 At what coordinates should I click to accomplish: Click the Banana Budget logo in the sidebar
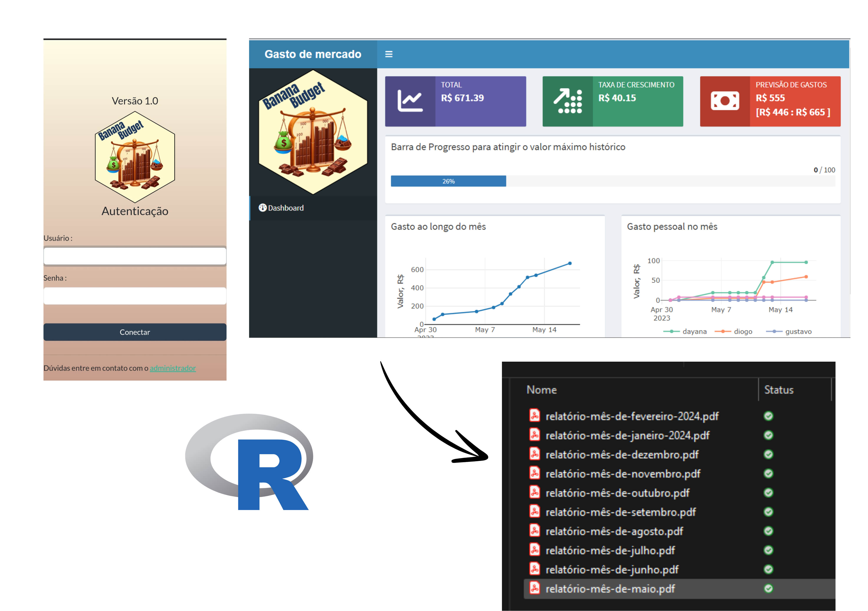click(313, 132)
